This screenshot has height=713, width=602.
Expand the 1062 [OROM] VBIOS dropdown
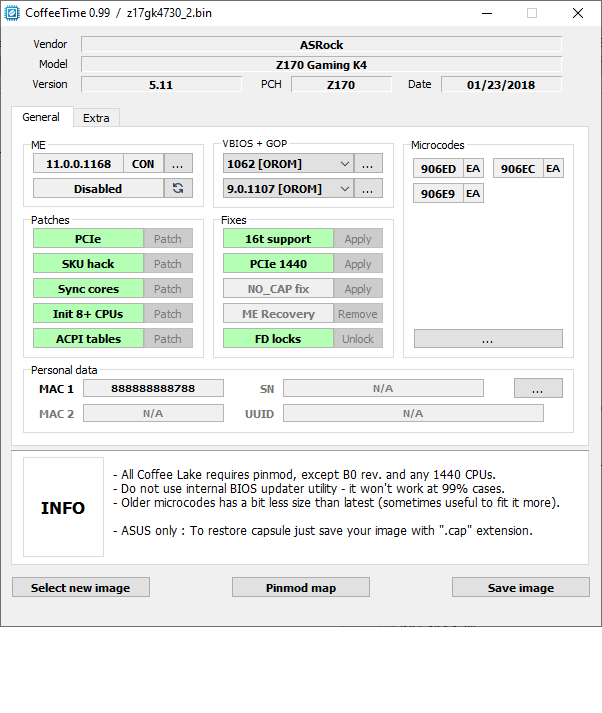(x=345, y=164)
